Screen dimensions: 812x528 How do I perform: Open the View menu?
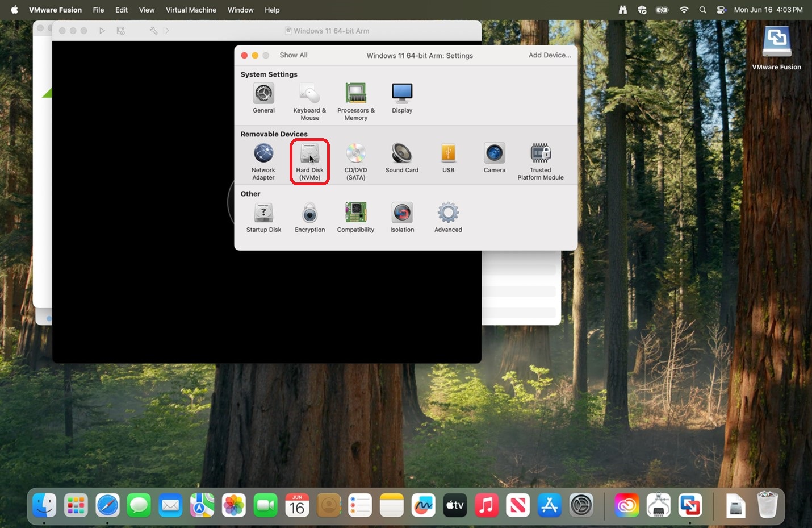(147, 10)
